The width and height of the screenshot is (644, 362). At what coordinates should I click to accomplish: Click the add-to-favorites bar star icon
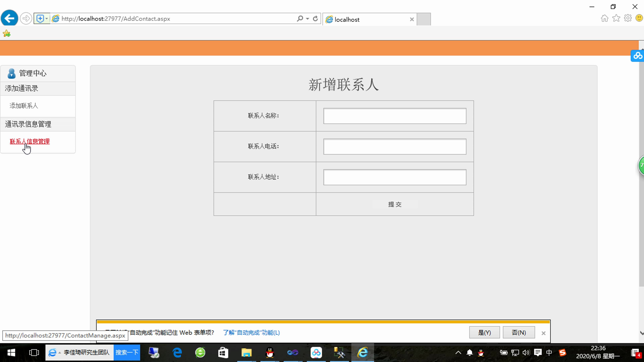(7, 34)
